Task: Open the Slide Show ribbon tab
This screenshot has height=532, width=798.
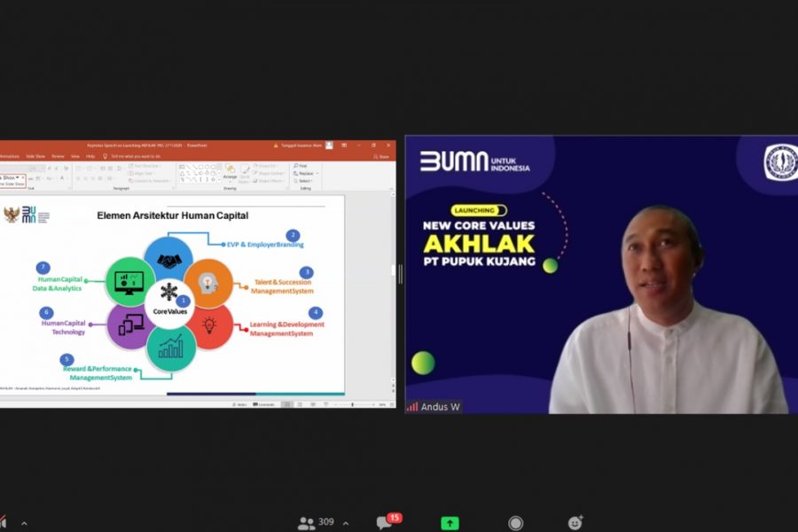Action: point(34,156)
